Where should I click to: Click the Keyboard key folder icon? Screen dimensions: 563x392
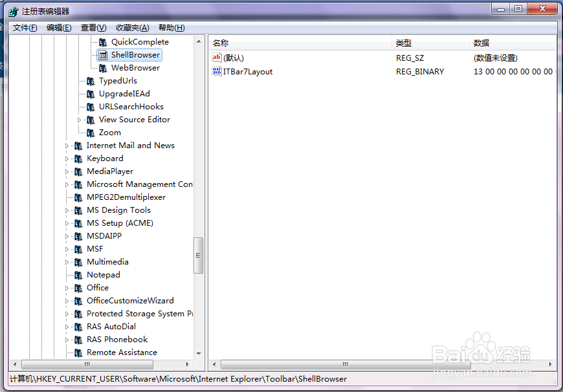click(x=79, y=158)
